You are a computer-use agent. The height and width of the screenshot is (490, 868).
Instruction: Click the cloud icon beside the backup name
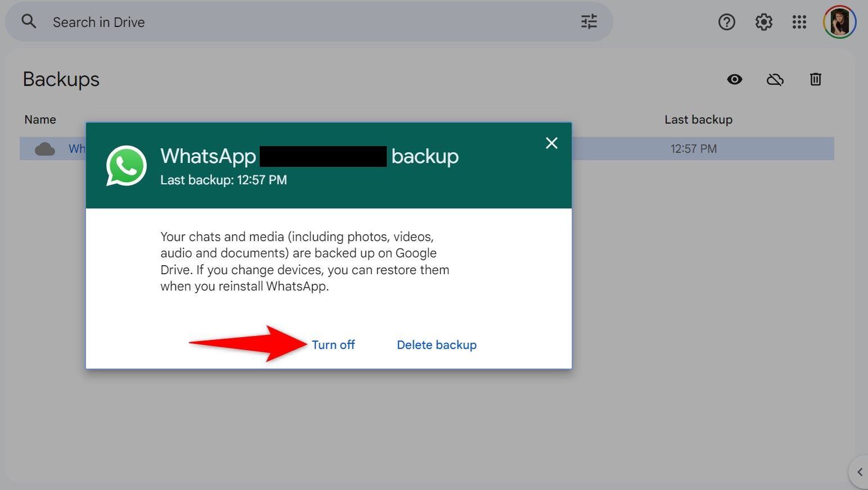coord(45,148)
